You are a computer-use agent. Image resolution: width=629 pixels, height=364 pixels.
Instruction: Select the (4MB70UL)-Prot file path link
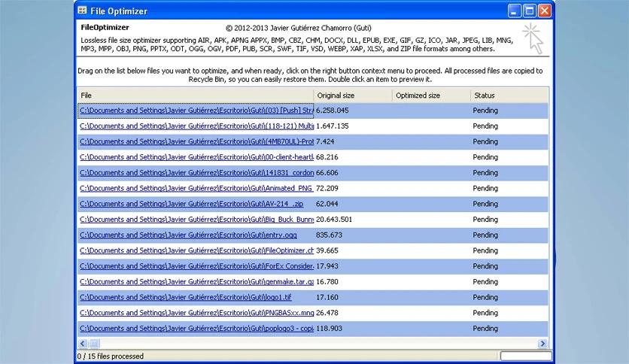196,141
